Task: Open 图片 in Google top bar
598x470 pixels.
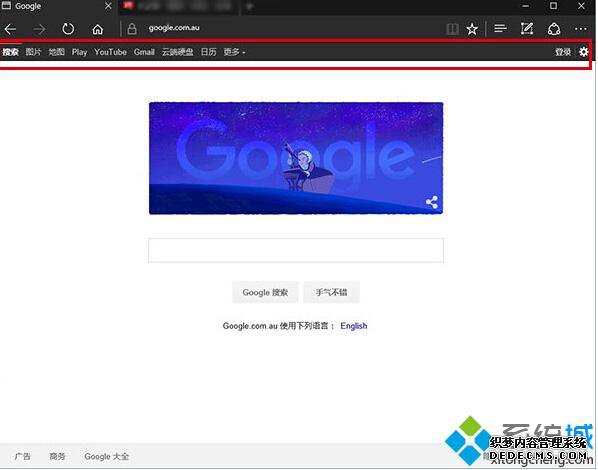Action: pos(33,52)
